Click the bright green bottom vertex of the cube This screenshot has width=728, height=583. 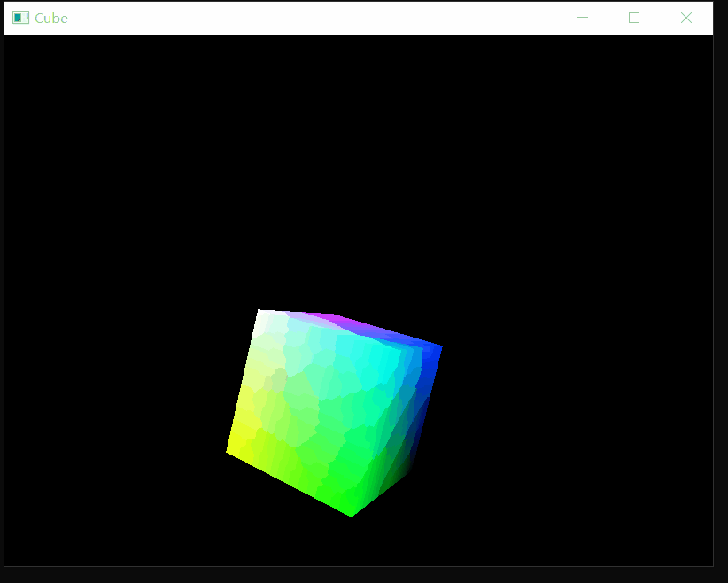click(x=352, y=509)
